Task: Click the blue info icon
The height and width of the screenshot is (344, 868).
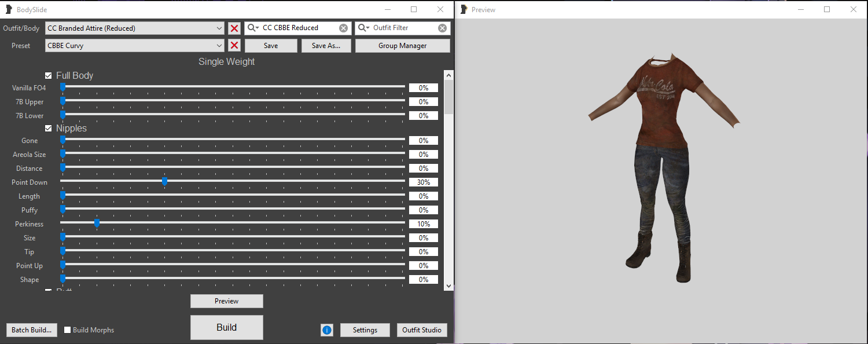Action: click(327, 330)
